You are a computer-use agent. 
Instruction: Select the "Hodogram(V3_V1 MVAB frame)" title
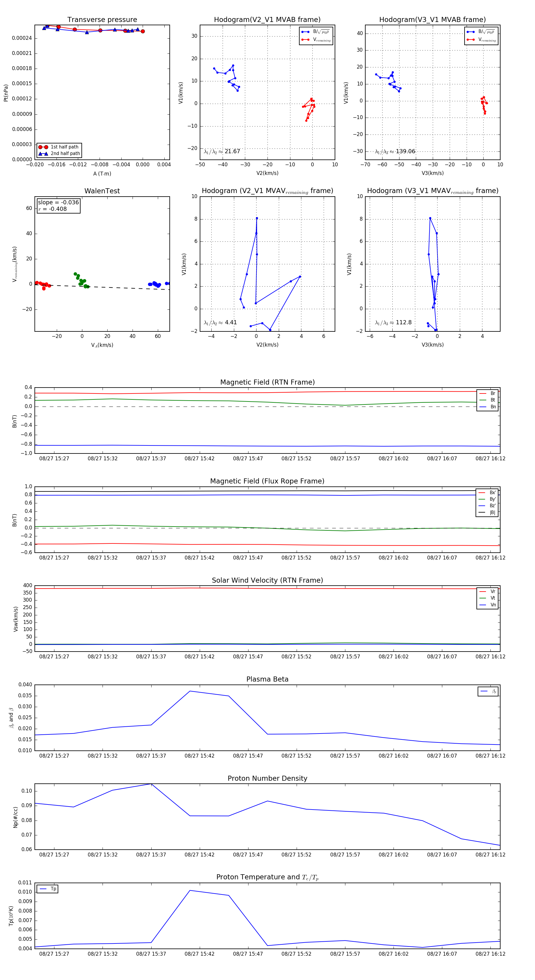tap(432, 20)
